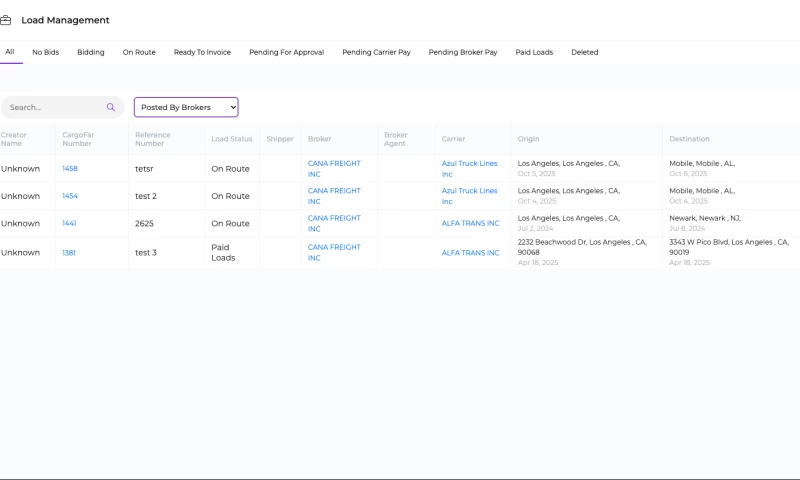
Task: Open CANA FREIGHT INC broker in row 1381
Action: pyautogui.click(x=334, y=252)
